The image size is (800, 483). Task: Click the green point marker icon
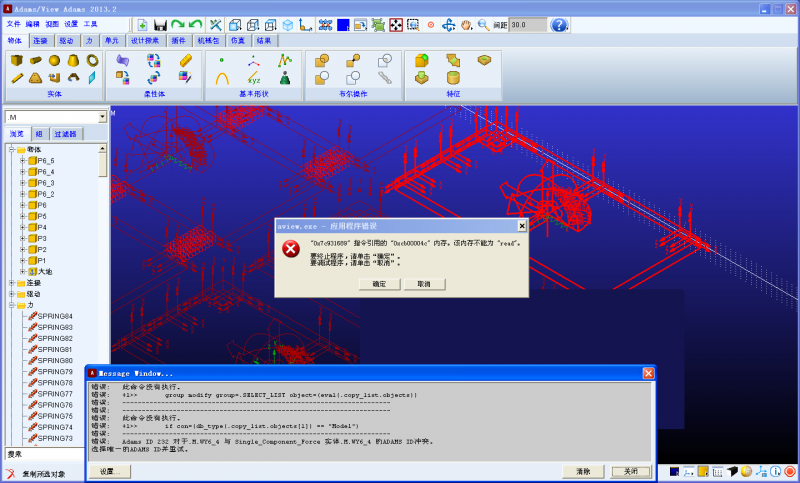click(221, 60)
